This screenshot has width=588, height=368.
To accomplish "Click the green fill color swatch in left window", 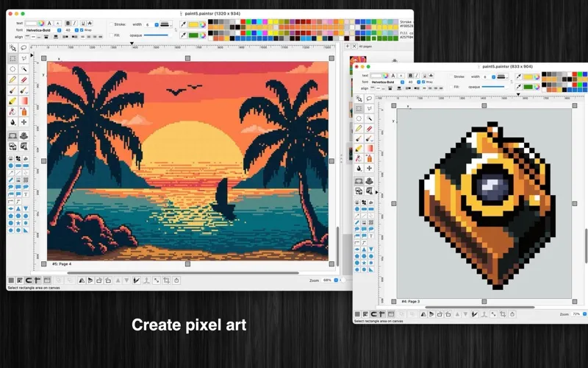I will coord(193,35).
